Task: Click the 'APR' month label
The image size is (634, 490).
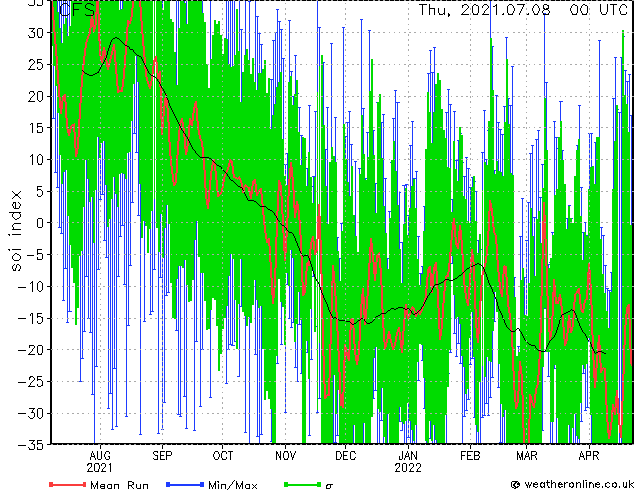Action: (589, 456)
